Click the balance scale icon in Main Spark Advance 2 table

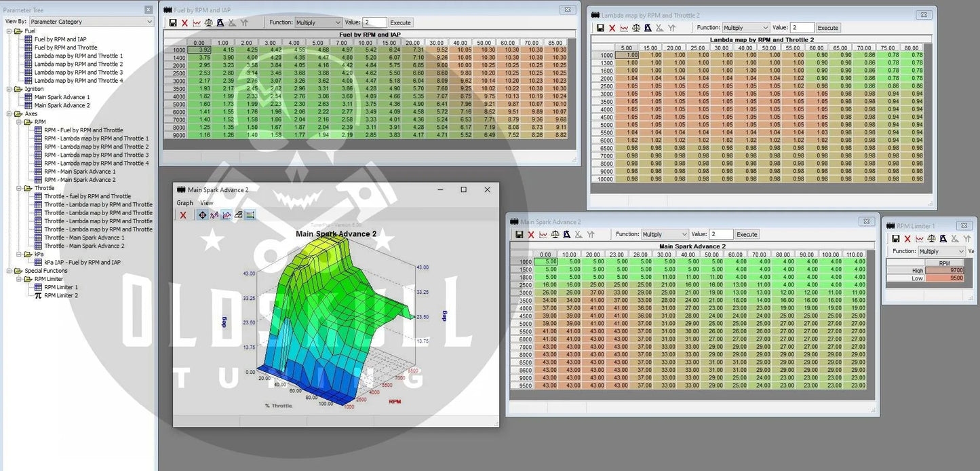coord(555,234)
